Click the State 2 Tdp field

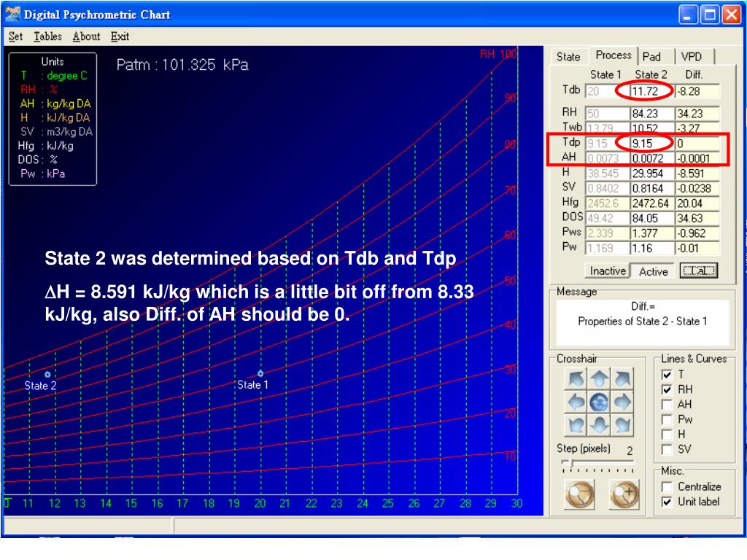[x=652, y=144]
